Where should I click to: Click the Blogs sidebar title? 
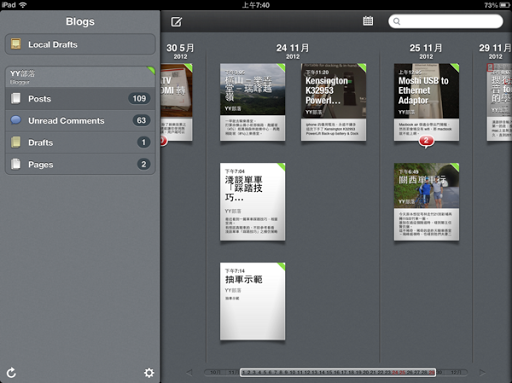click(x=80, y=21)
